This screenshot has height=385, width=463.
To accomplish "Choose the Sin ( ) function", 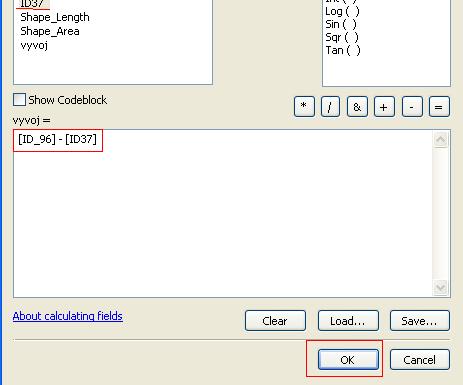I will pyautogui.click(x=341, y=24).
